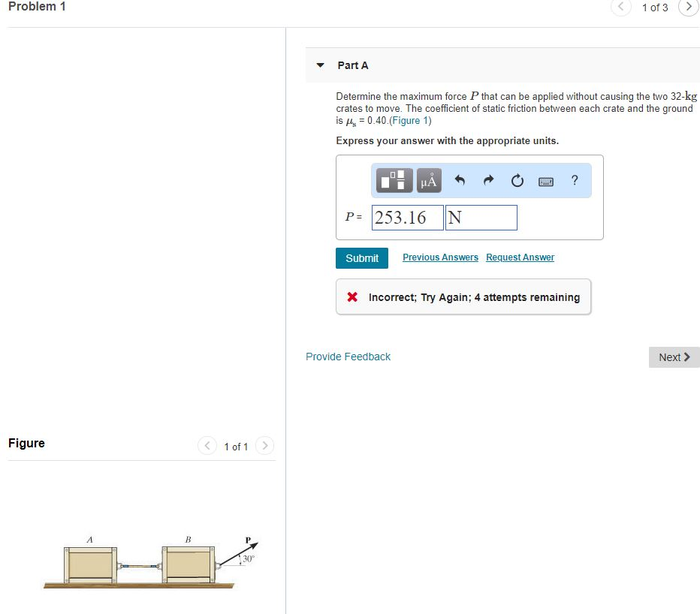This screenshot has height=614, width=700.
Task: Undo the last answer edit
Action: (459, 180)
